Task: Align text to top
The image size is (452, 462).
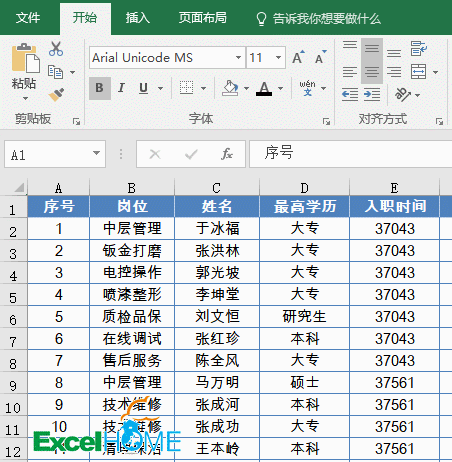Action: tap(350, 45)
